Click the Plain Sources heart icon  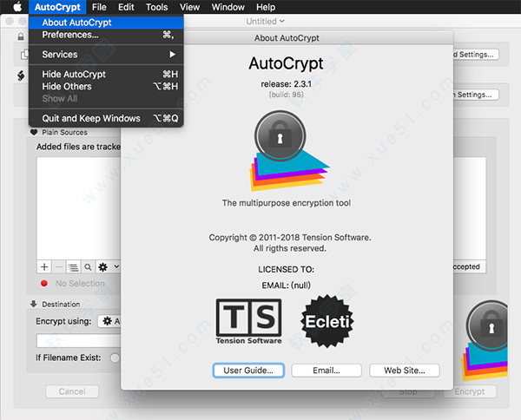(34, 132)
